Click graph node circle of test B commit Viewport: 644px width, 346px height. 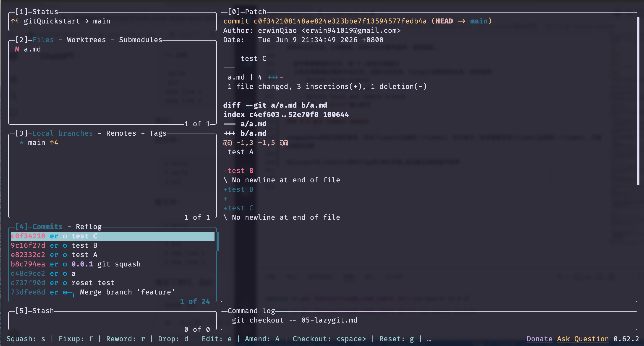click(65, 246)
